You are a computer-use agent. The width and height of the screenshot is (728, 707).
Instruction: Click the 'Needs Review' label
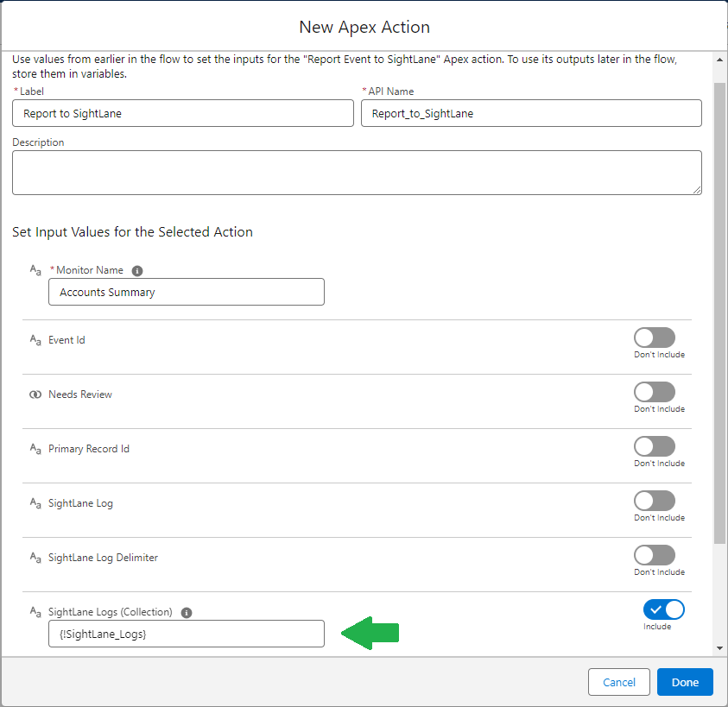80,395
